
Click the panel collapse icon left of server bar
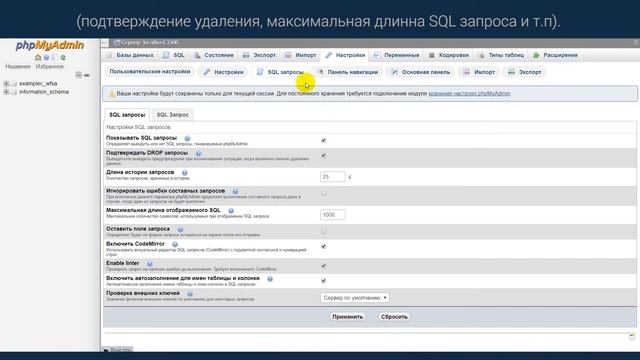105,42
